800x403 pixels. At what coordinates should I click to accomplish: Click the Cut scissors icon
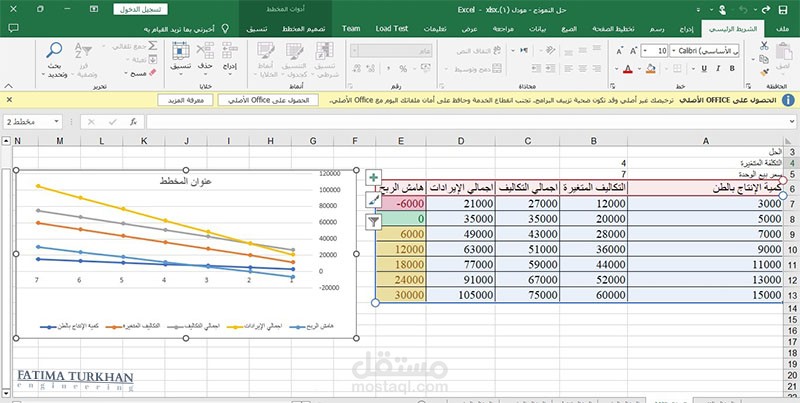pos(764,46)
